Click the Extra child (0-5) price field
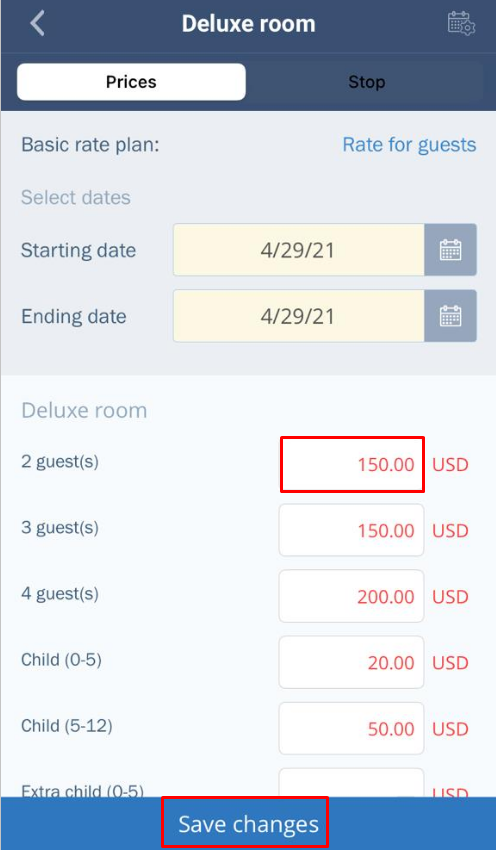This screenshot has width=496, height=850. (351, 783)
